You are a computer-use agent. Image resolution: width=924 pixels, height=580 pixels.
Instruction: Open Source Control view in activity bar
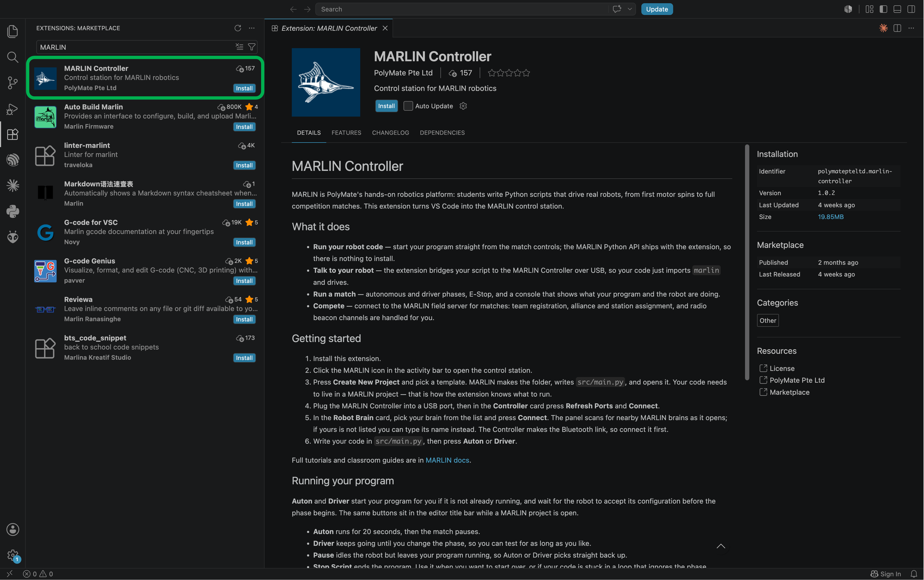pyautogui.click(x=13, y=83)
